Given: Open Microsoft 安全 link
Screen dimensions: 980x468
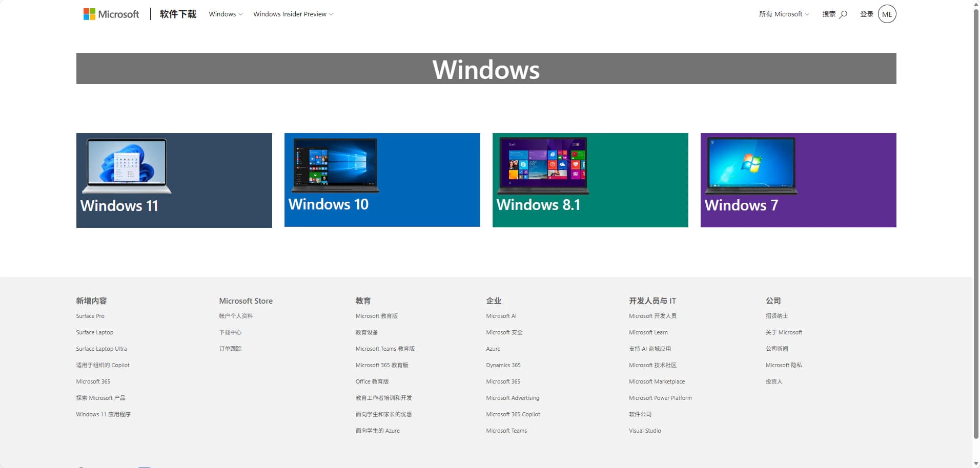Looking at the screenshot, I should (504, 332).
